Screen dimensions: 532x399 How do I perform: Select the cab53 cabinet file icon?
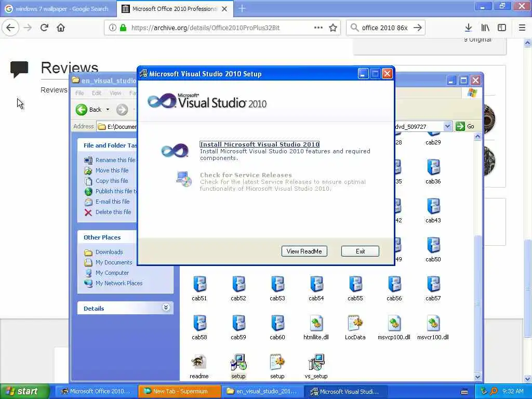[x=277, y=284]
